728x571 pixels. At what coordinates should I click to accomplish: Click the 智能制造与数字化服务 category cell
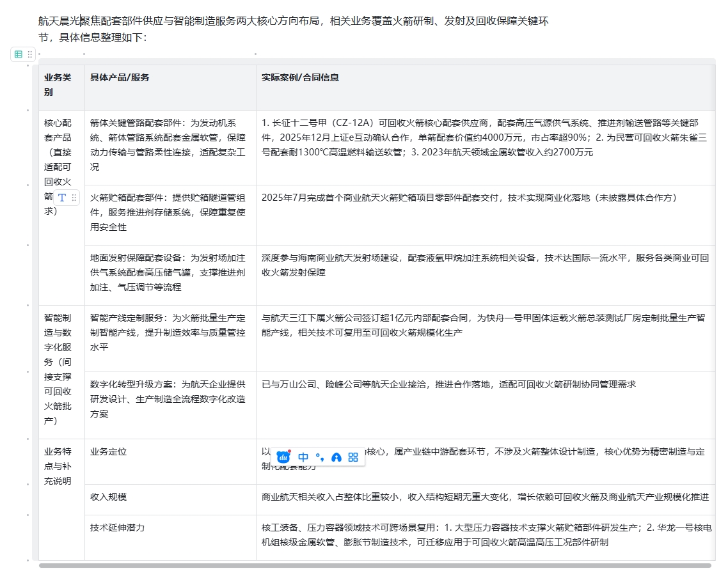62,372
